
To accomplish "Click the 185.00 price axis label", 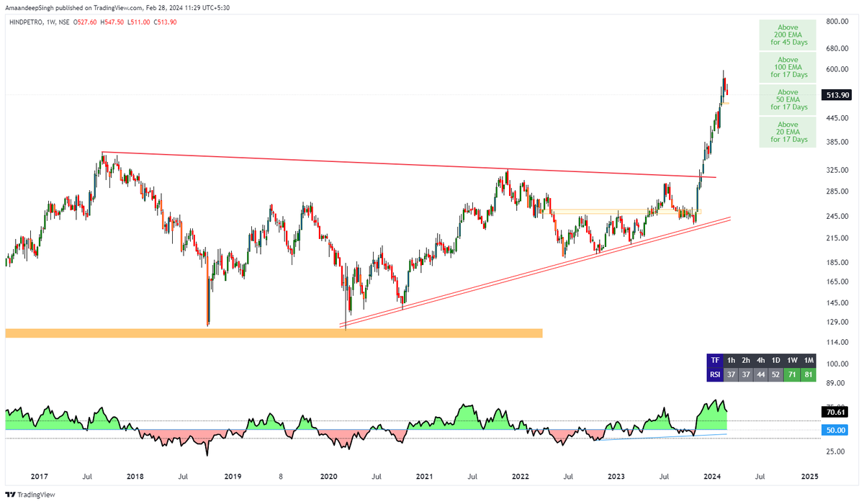I will tap(837, 264).
